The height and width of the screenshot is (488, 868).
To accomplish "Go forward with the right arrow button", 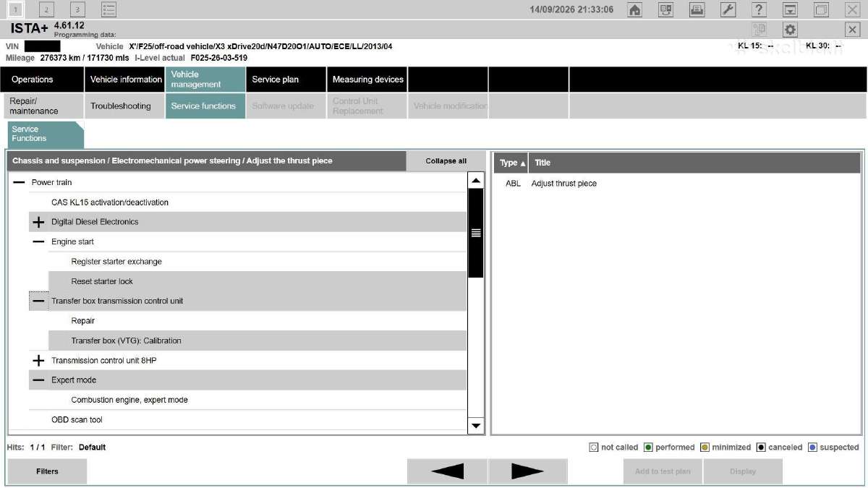I will pos(527,471).
